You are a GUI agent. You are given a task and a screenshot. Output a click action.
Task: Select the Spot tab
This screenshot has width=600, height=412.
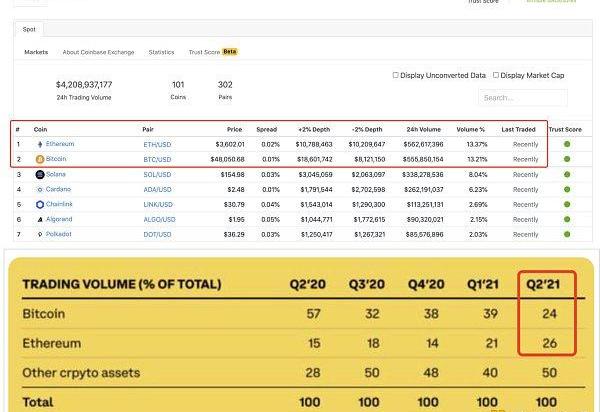[x=27, y=31]
